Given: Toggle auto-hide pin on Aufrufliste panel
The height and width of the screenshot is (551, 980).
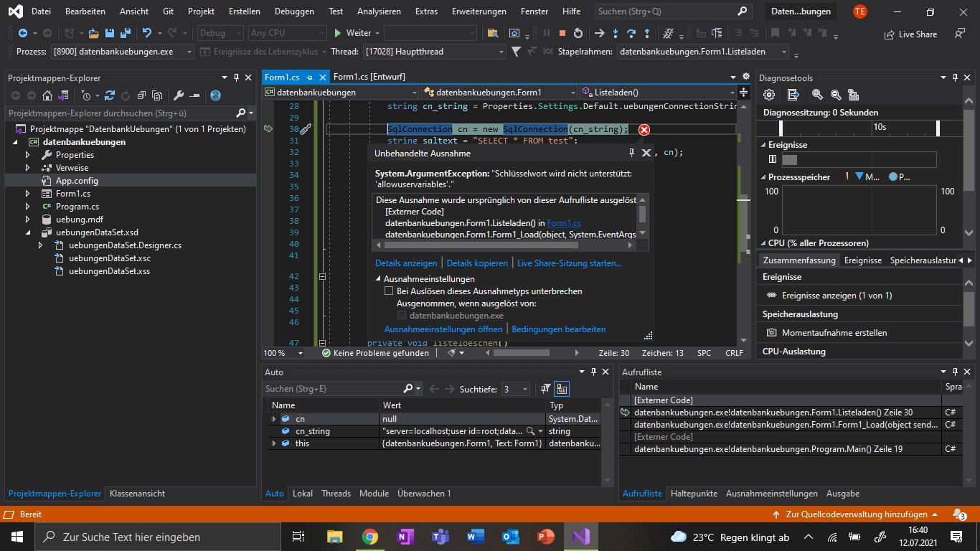Looking at the screenshot, I should [x=954, y=371].
